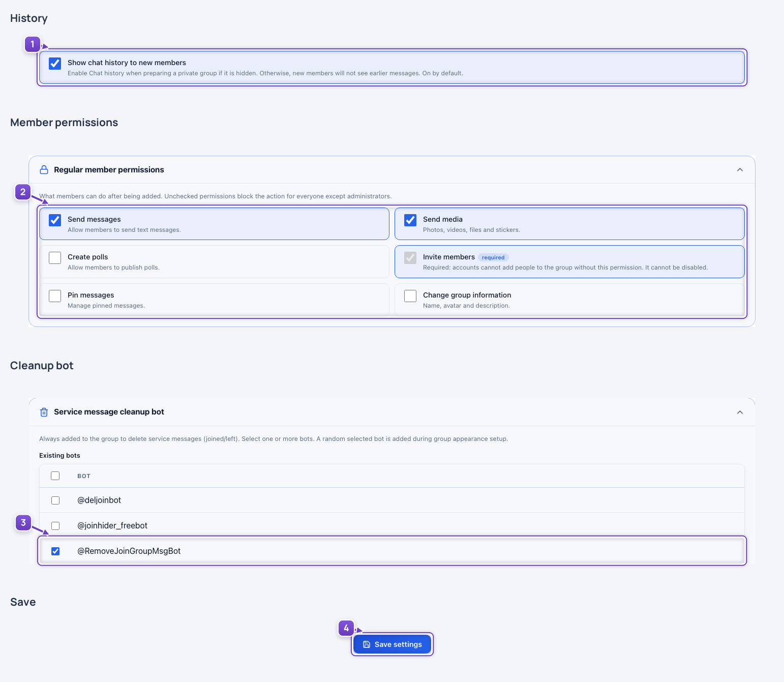The width and height of the screenshot is (784, 682).
Task: Uncheck Show chat history to new members
Action: [55, 64]
